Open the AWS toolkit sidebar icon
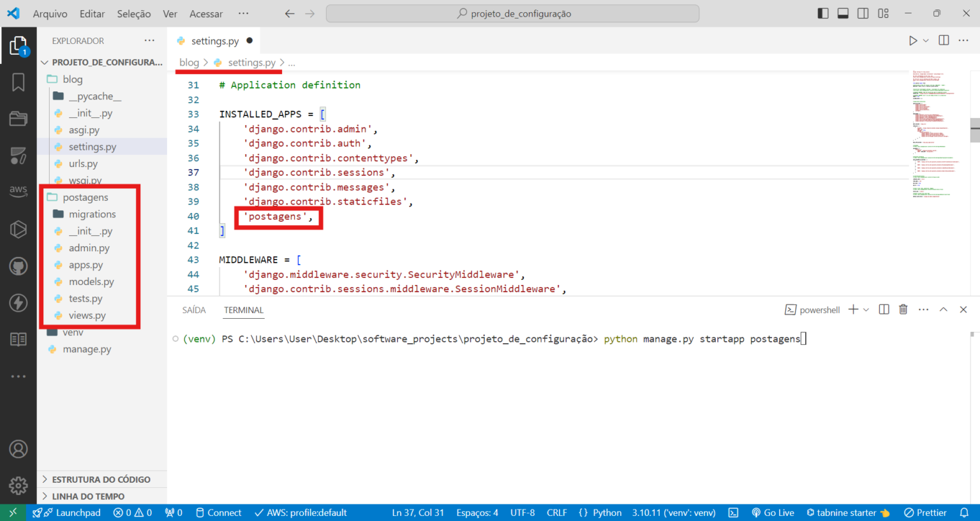This screenshot has height=521, width=980. pyautogui.click(x=18, y=191)
